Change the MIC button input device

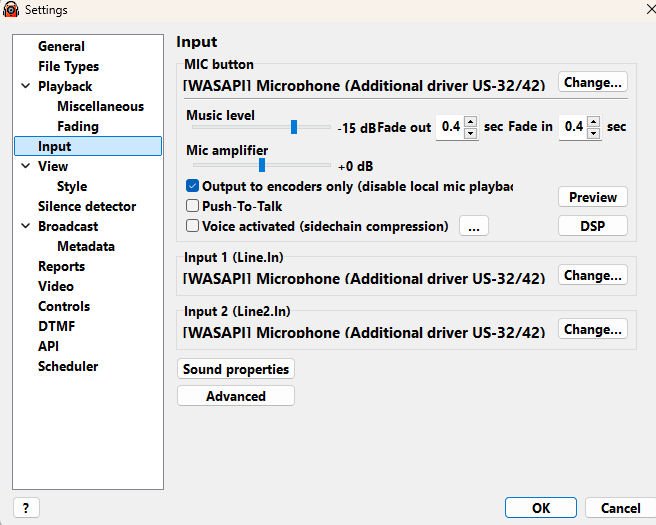[593, 82]
